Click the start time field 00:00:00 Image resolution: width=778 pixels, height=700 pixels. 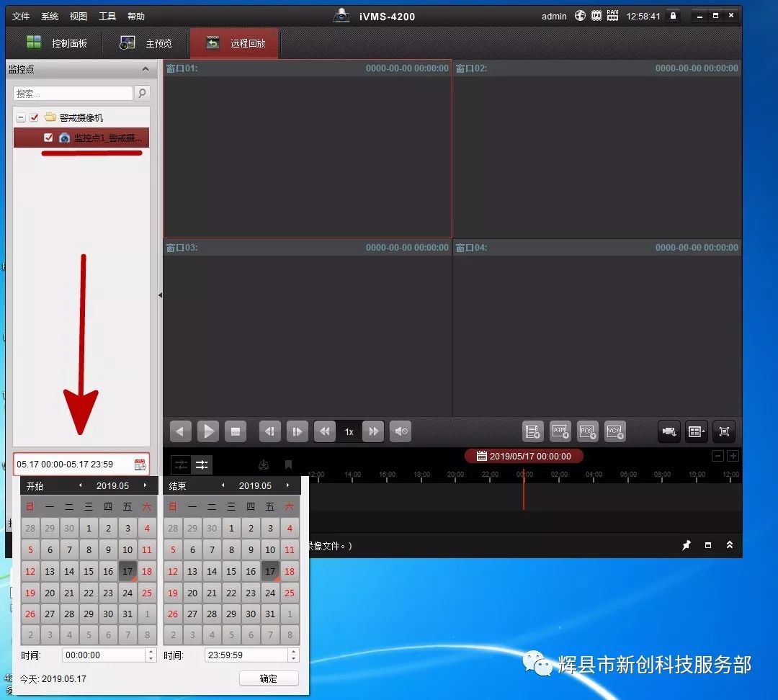(104, 655)
